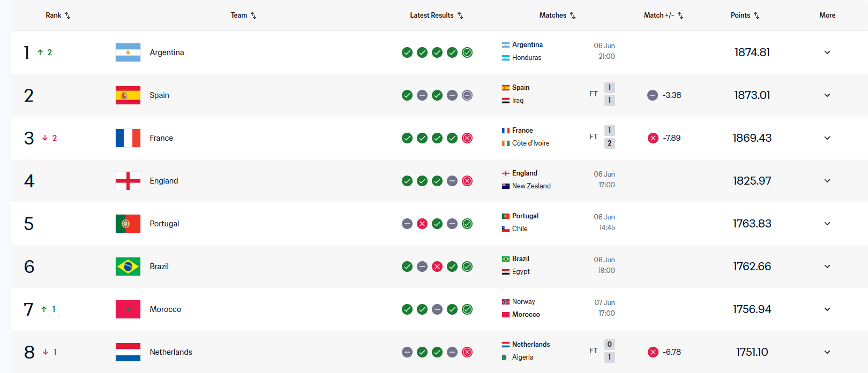Click the sort arrows beside Rank
The image size is (868, 373).
pyautogui.click(x=68, y=16)
